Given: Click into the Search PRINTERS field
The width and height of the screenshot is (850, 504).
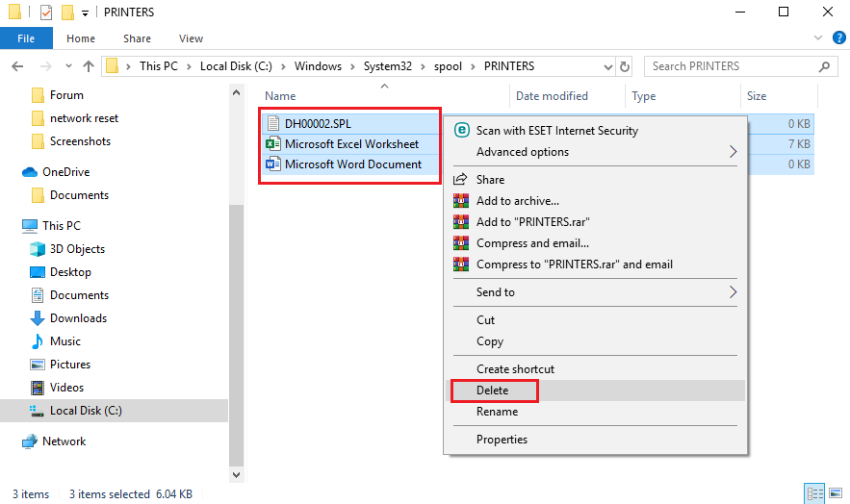Looking at the screenshot, I should tap(732, 66).
